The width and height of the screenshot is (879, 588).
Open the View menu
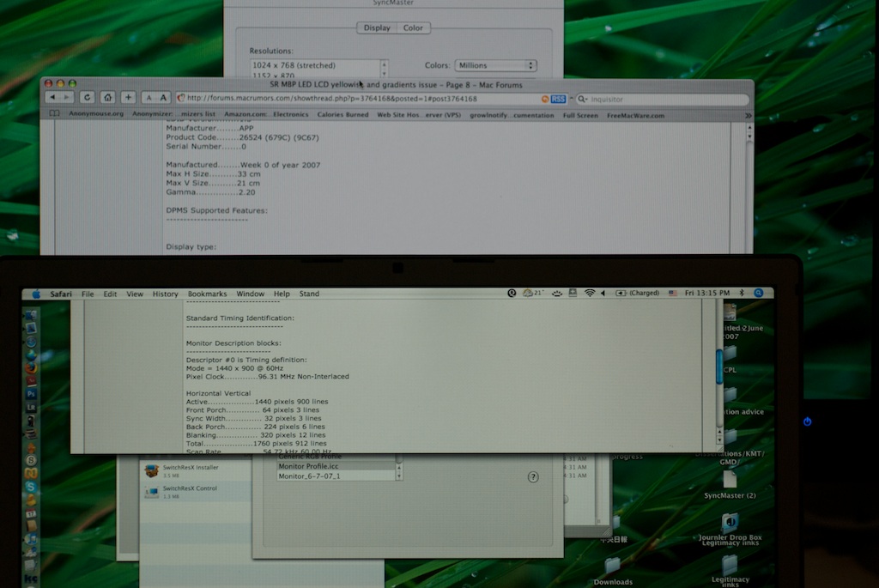[135, 294]
